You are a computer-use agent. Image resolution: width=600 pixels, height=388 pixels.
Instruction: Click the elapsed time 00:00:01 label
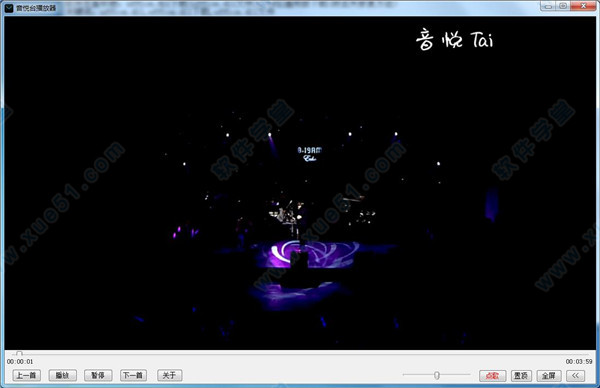[x=20, y=362]
